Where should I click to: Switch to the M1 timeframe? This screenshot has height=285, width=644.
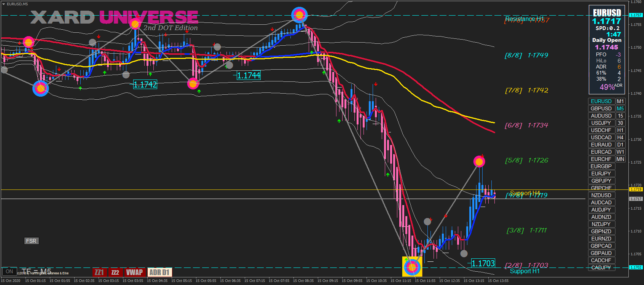pyautogui.click(x=620, y=101)
